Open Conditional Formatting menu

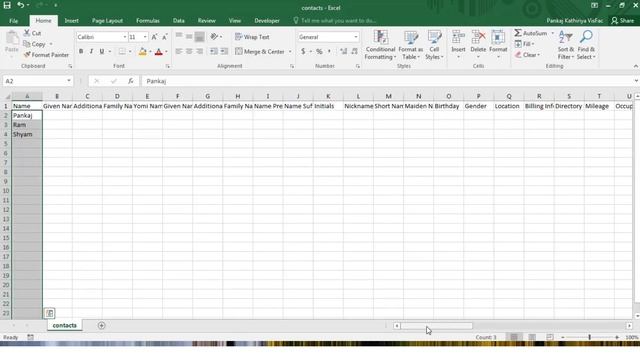tap(380, 45)
